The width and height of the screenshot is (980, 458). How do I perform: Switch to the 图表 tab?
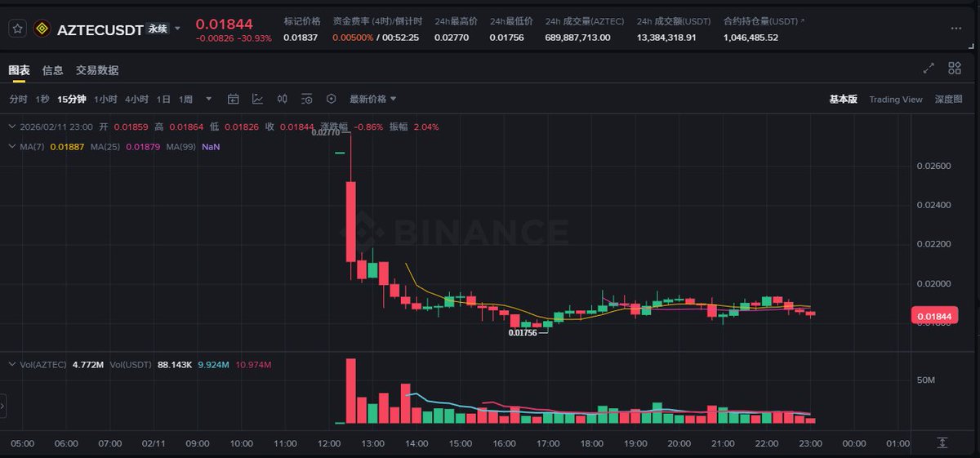point(19,70)
